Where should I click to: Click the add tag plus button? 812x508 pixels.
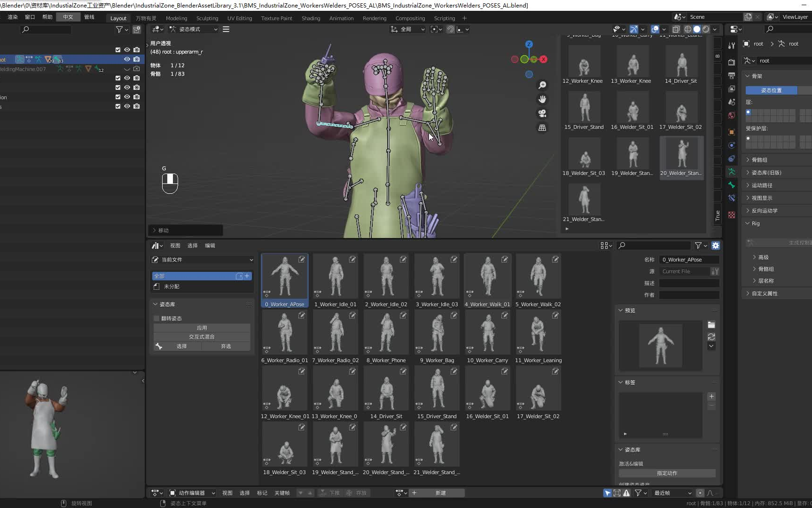(711, 397)
